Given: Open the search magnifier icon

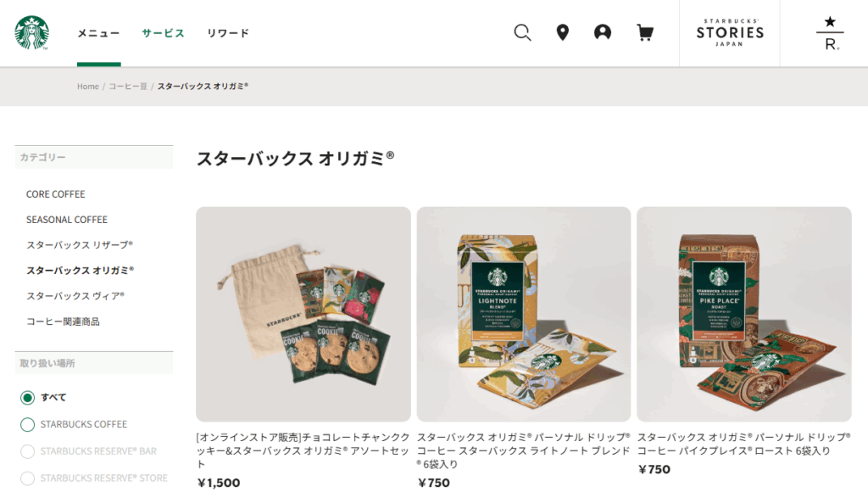Looking at the screenshot, I should 522,33.
